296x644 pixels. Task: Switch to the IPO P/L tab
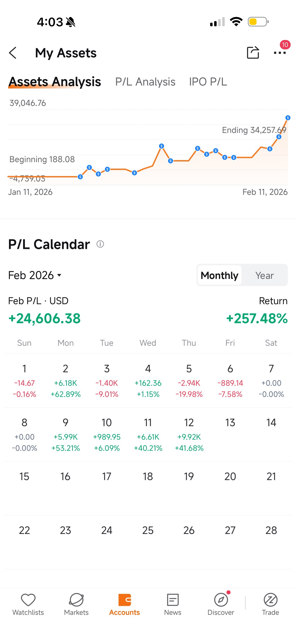tap(208, 82)
